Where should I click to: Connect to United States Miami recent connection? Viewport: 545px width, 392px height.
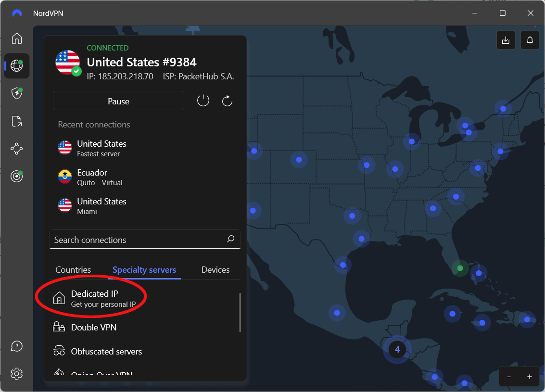point(145,206)
